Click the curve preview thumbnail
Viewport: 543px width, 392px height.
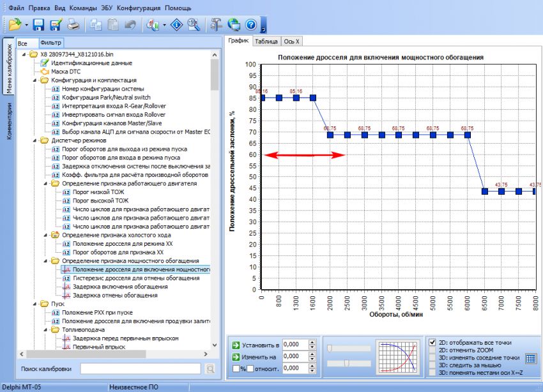pyautogui.click(x=398, y=357)
